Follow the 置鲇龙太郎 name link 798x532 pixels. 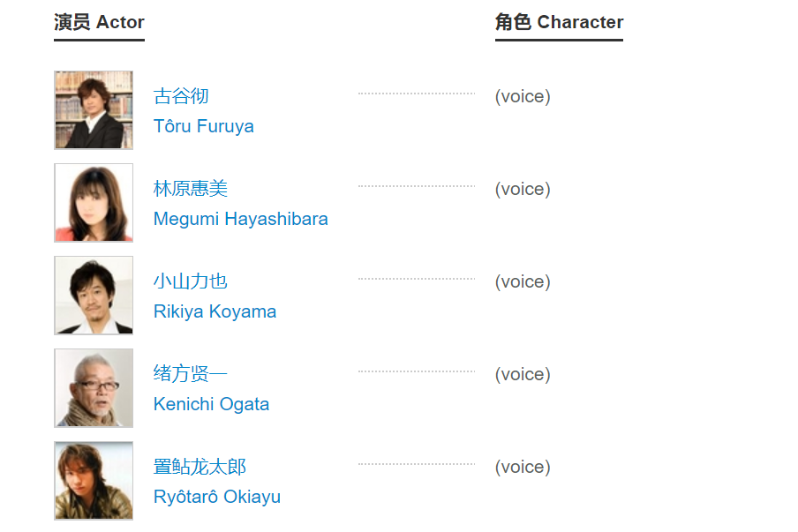tap(199, 467)
